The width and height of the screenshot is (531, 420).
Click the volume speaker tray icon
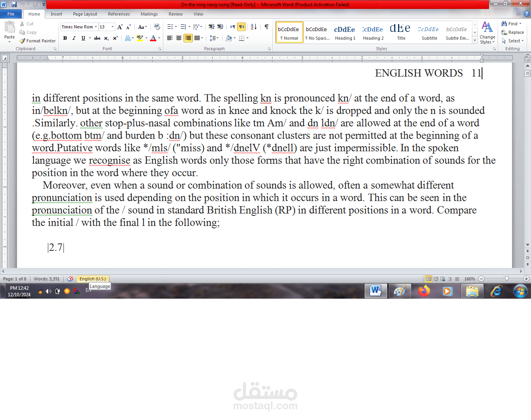point(49,291)
